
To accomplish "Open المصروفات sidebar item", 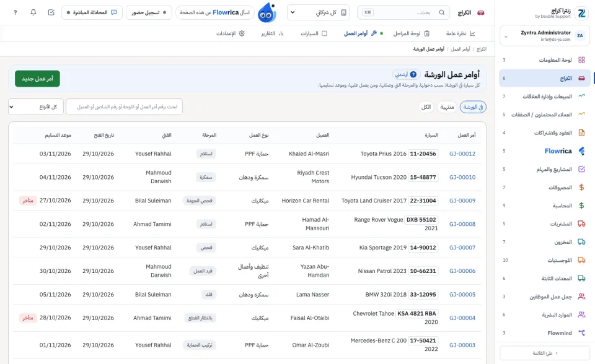I will click(545, 188).
